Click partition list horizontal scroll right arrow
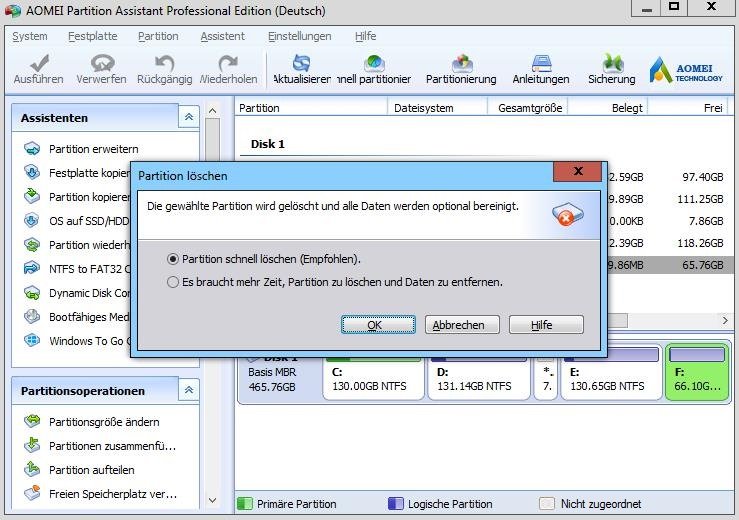739x520 pixels. point(725,320)
